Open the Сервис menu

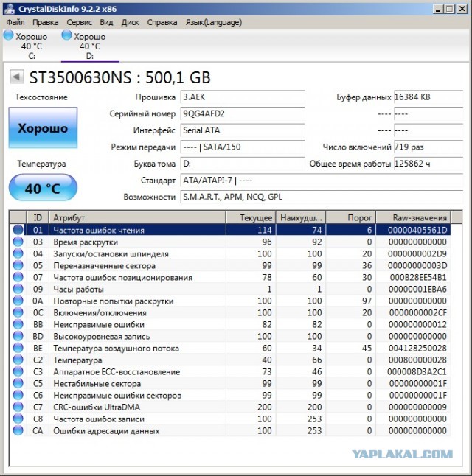click(79, 22)
